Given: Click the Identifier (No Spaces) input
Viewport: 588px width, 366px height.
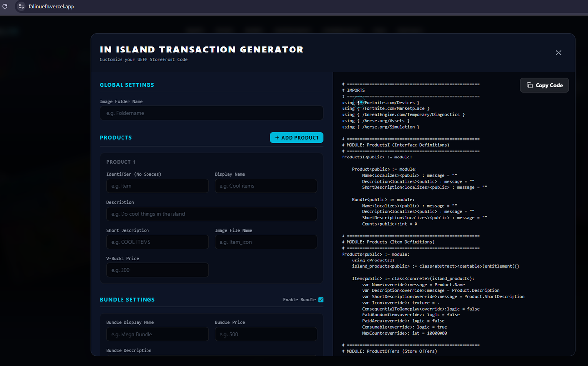Looking at the screenshot, I should (x=157, y=186).
